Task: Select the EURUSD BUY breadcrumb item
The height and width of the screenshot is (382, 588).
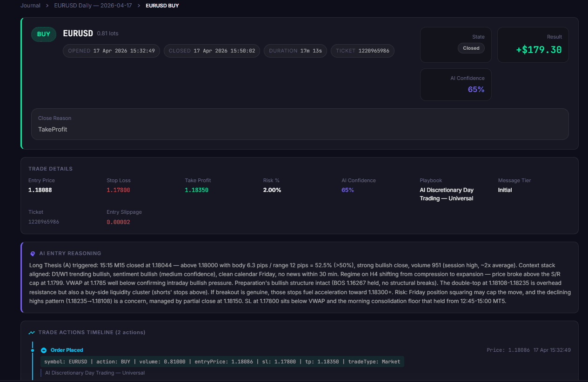Action: (162, 6)
